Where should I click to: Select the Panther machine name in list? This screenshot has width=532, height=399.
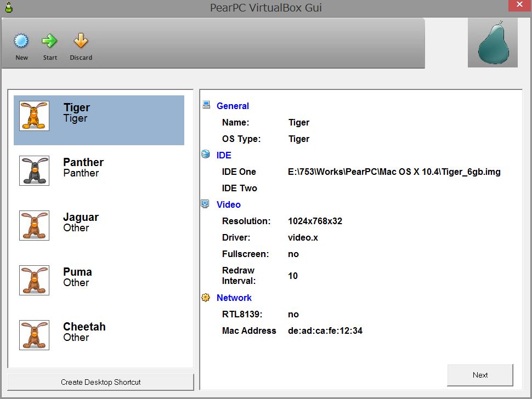click(83, 162)
